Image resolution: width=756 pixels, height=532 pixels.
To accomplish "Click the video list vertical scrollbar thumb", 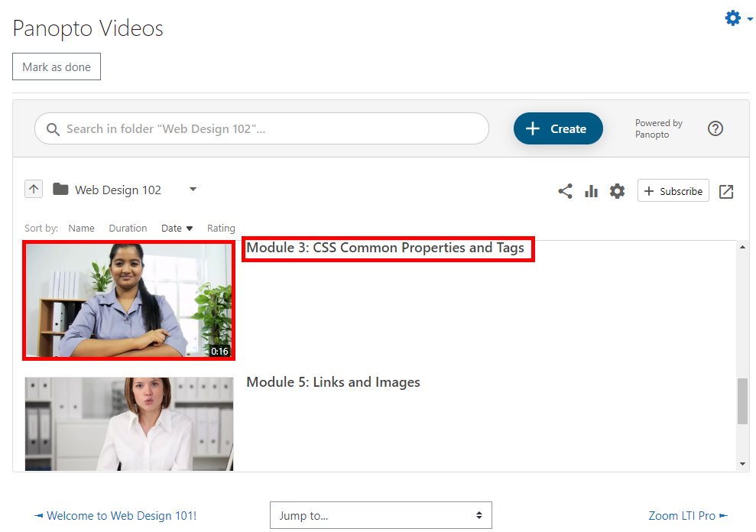I will coord(742,401).
